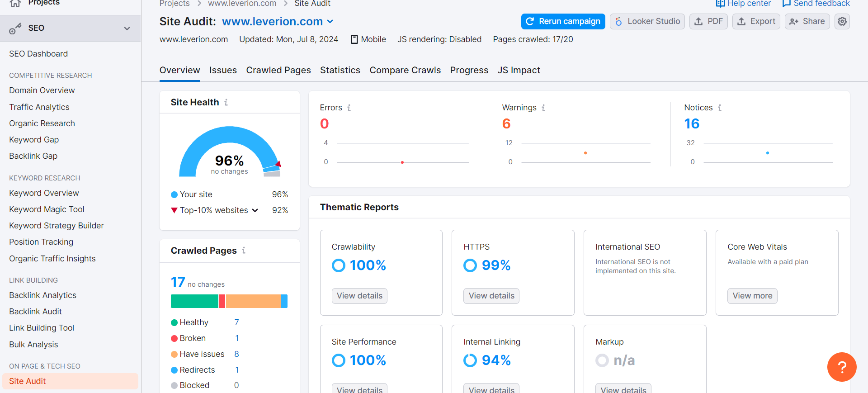868x393 pixels.
Task: Click the Mobile device icon
Action: pyautogui.click(x=354, y=39)
